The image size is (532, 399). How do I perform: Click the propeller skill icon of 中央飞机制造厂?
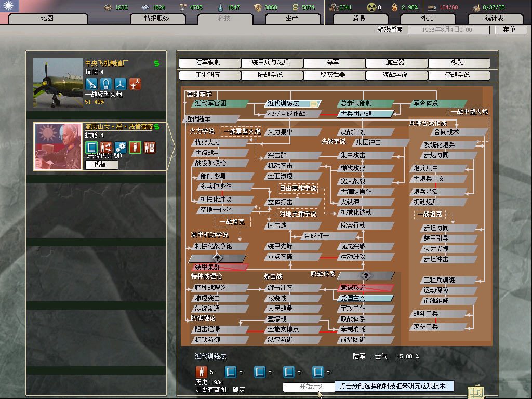click(x=121, y=84)
